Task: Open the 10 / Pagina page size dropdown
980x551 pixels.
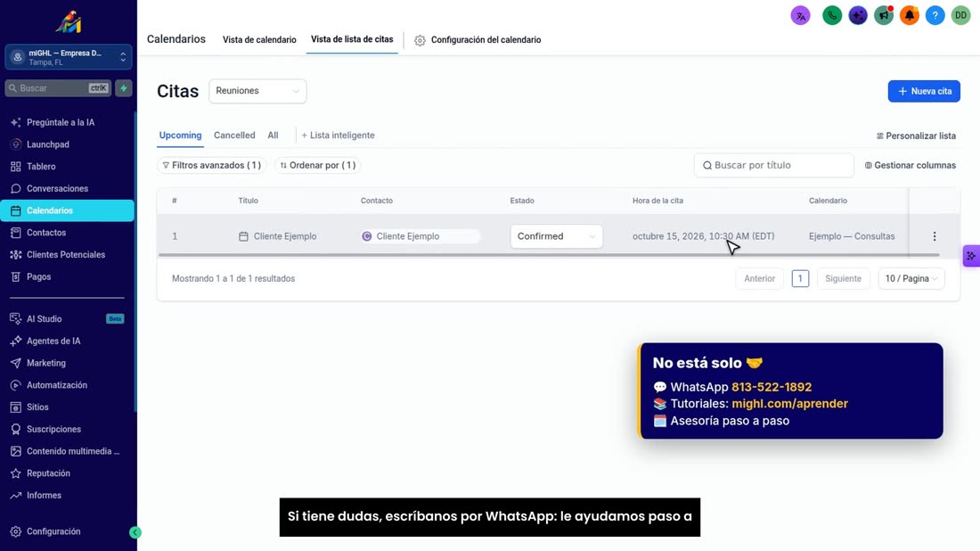Action: tap(911, 278)
